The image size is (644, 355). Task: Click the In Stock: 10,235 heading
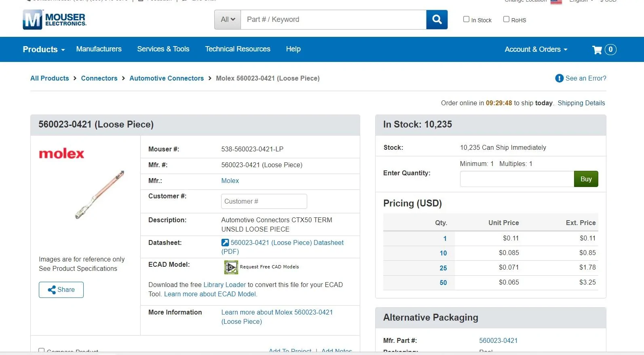418,125
